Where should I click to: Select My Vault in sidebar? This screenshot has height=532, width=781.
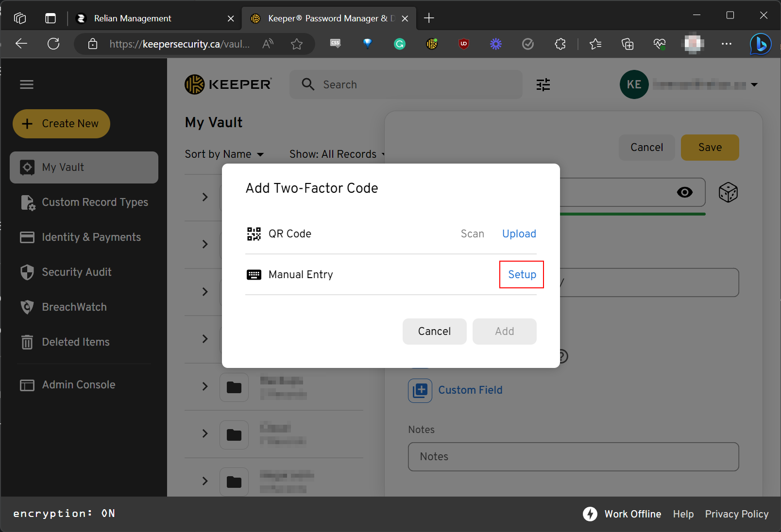click(x=84, y=167)
